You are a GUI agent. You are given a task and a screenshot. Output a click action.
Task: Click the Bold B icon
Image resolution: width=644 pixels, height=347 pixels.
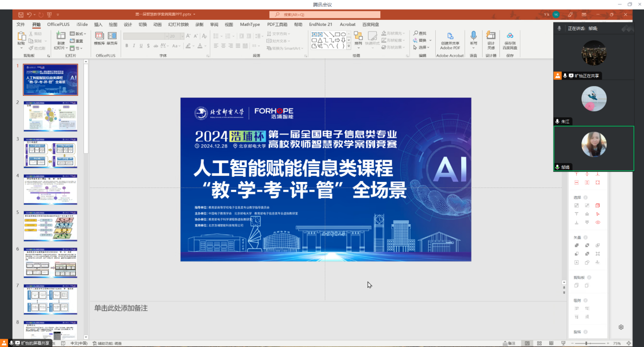point(127,45)
